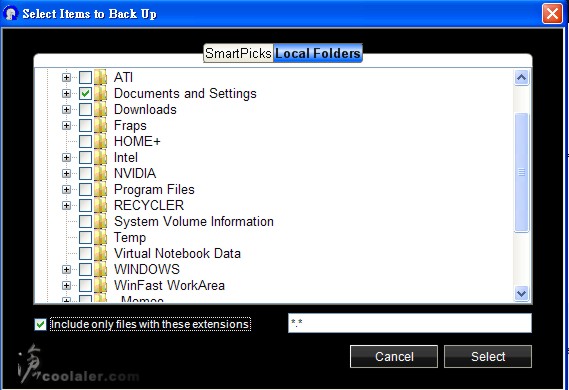Click the Temp folder icon

(101, 237)
